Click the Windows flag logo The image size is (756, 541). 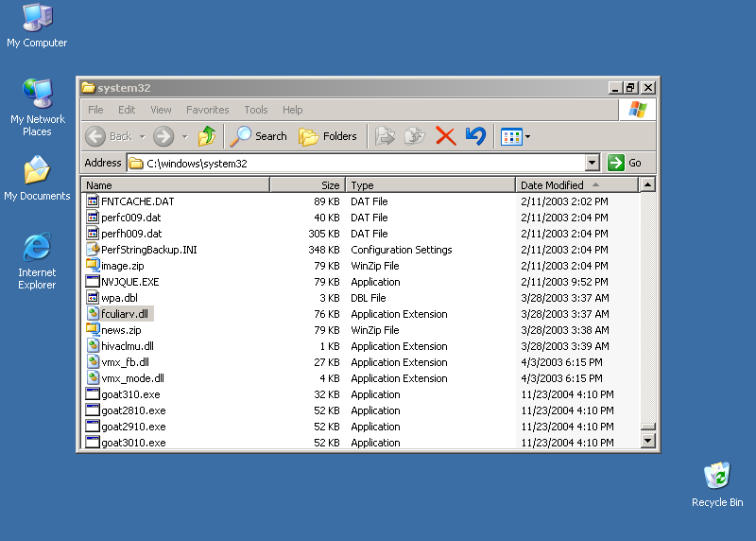coord(637,110)
